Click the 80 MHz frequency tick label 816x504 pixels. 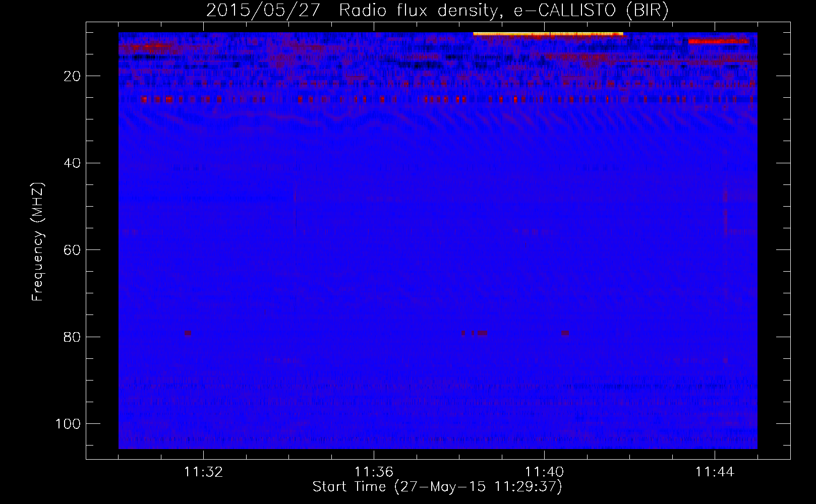(73, 337)
